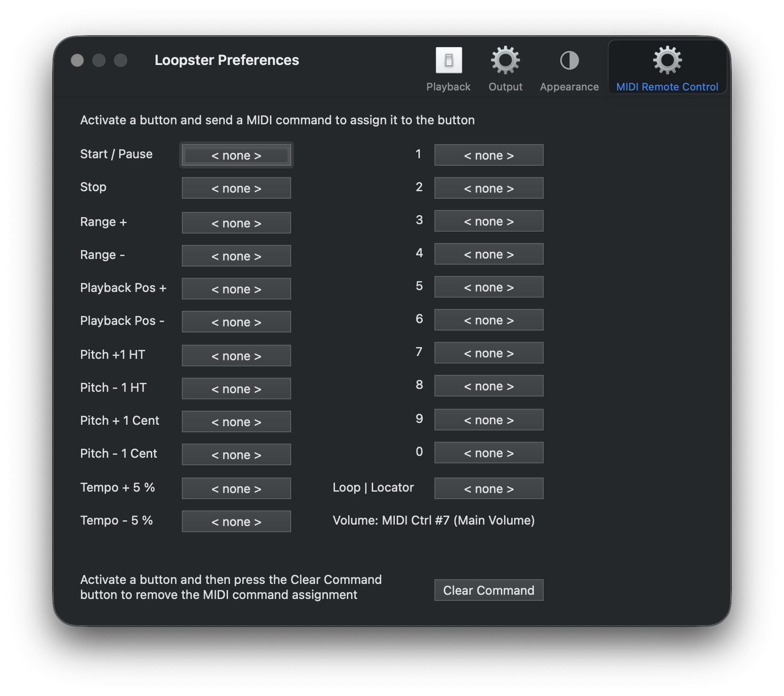
Task: Activate the assignment button for slot 2
Action: click(x=489, y=188)
